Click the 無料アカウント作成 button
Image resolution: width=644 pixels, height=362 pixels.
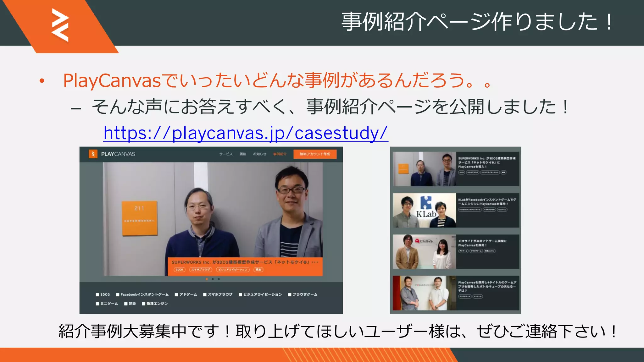[315, 154]
